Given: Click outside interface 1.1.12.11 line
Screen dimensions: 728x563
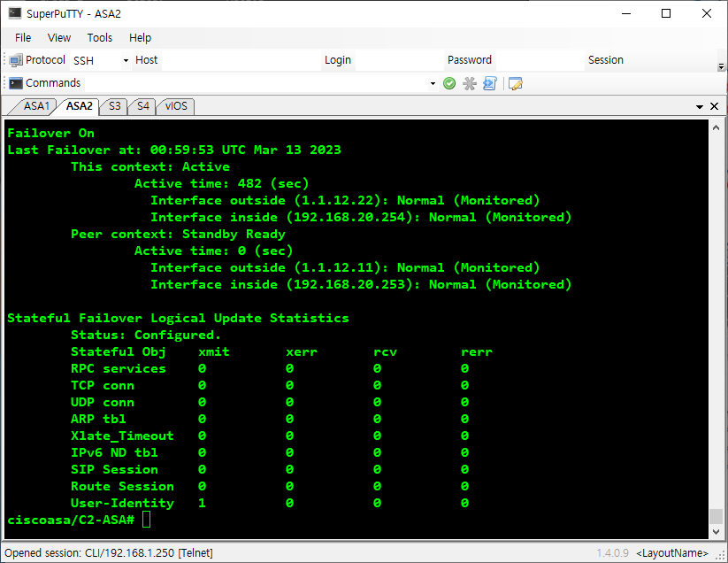Looking at the screenshot, I should click(x=345, y=267).
